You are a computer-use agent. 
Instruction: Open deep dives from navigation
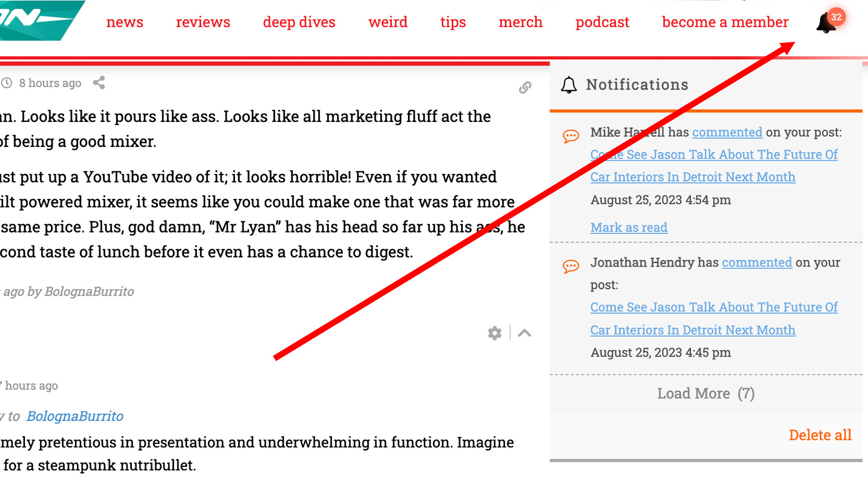299,22
